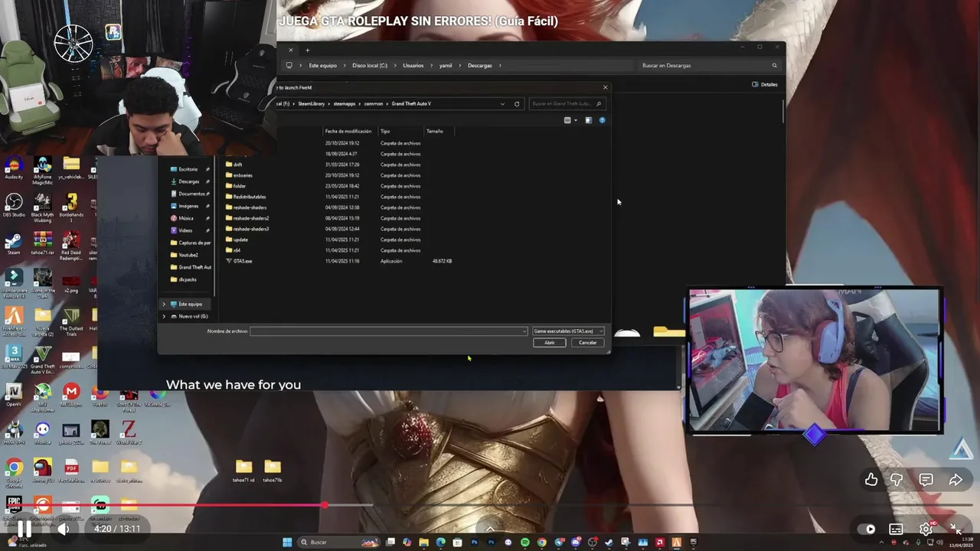Open Nombre de archivo history dropdown arrow
Viewport: 980px width, 551px height.
[524, 331]
